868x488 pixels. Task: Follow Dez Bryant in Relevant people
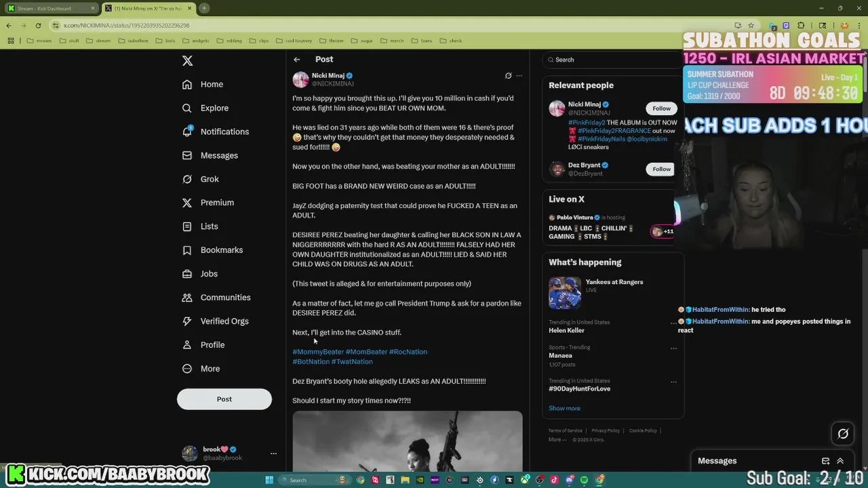click(x=661, y=169)
